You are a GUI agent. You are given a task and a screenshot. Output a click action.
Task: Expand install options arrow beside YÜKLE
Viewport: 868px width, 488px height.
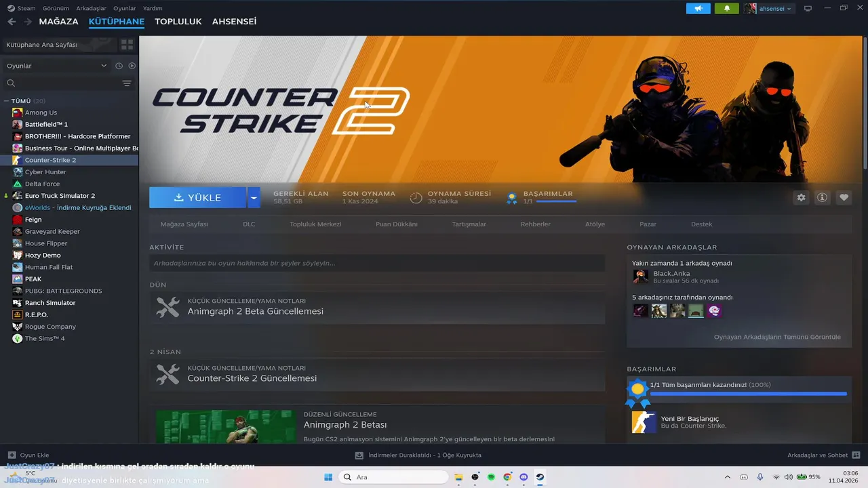point(254,197)
